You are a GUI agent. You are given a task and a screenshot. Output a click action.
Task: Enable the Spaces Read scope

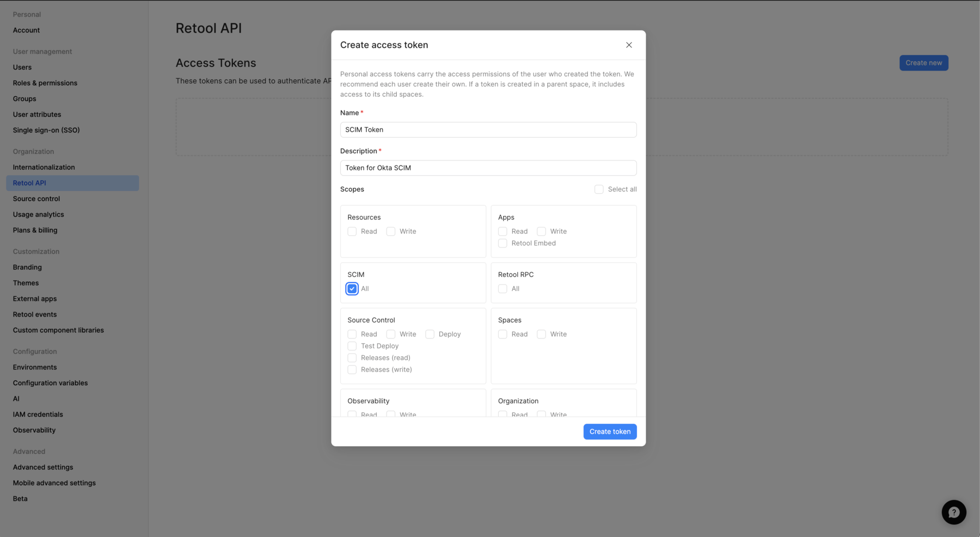pos(502,334)
